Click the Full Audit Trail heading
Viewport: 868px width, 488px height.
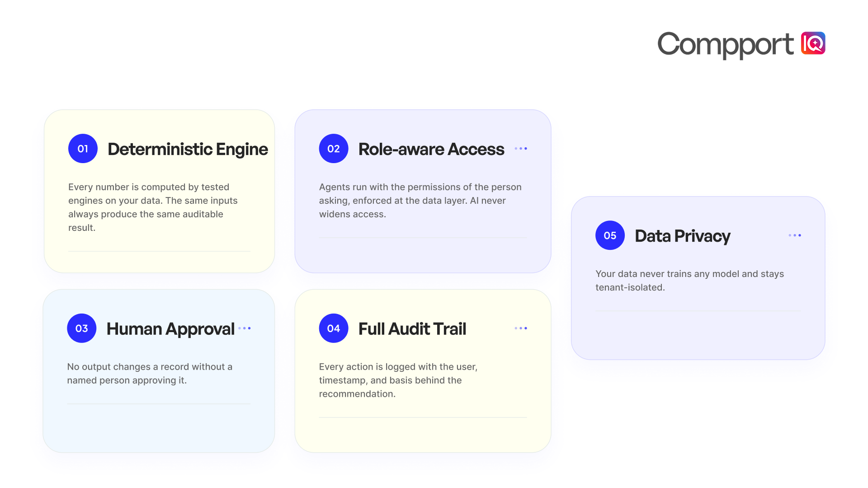pyautogui.click(x=412, y=329)
